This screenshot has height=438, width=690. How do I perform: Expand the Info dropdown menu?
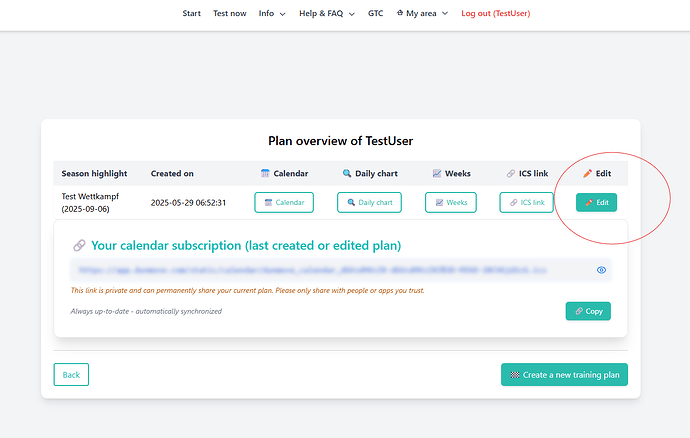[x=272, y=14]
